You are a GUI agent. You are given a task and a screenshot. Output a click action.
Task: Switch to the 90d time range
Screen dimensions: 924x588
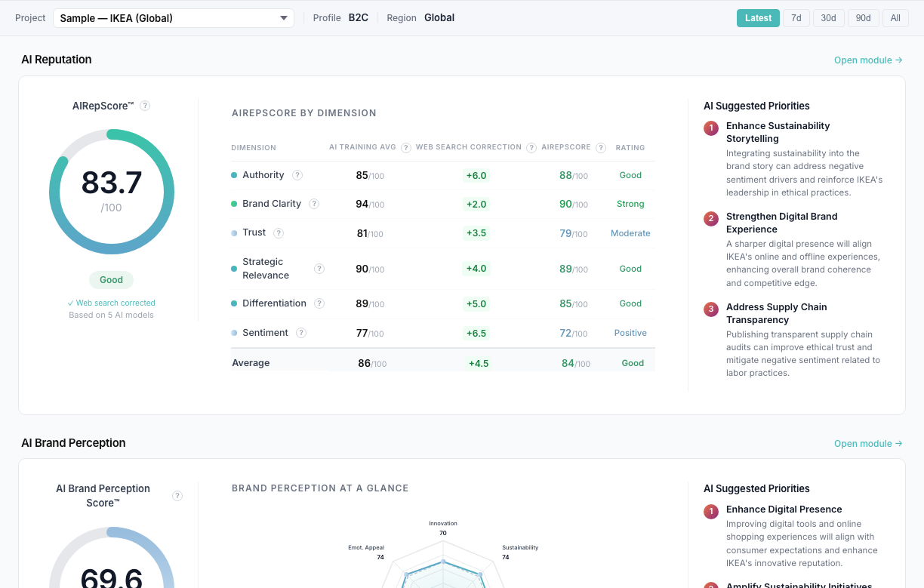[x=863, y=18]
